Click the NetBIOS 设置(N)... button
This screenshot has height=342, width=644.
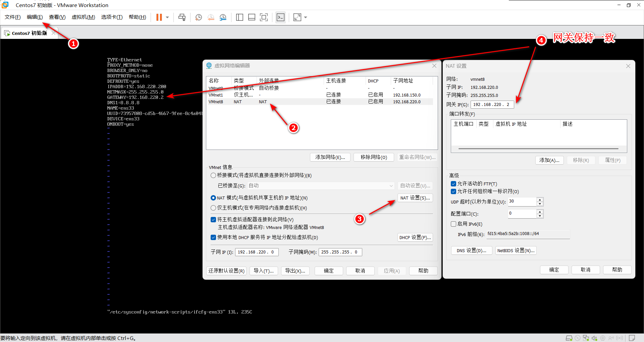coord(516,250)
